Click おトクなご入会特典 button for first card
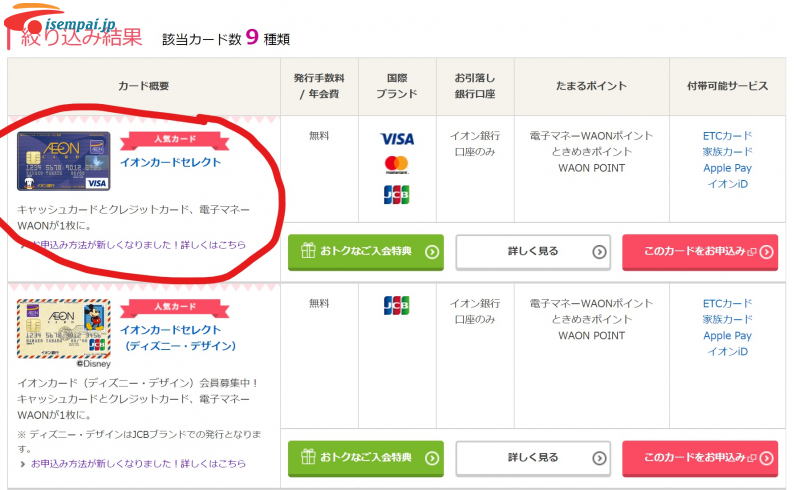 [366, 252]
